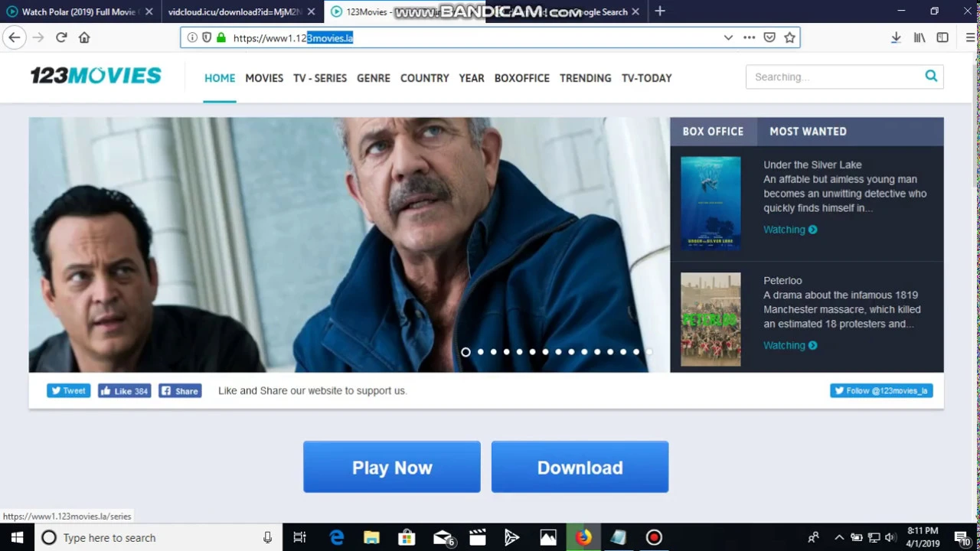
Task: Select the Box Office tab
Action: pos(713,132)
